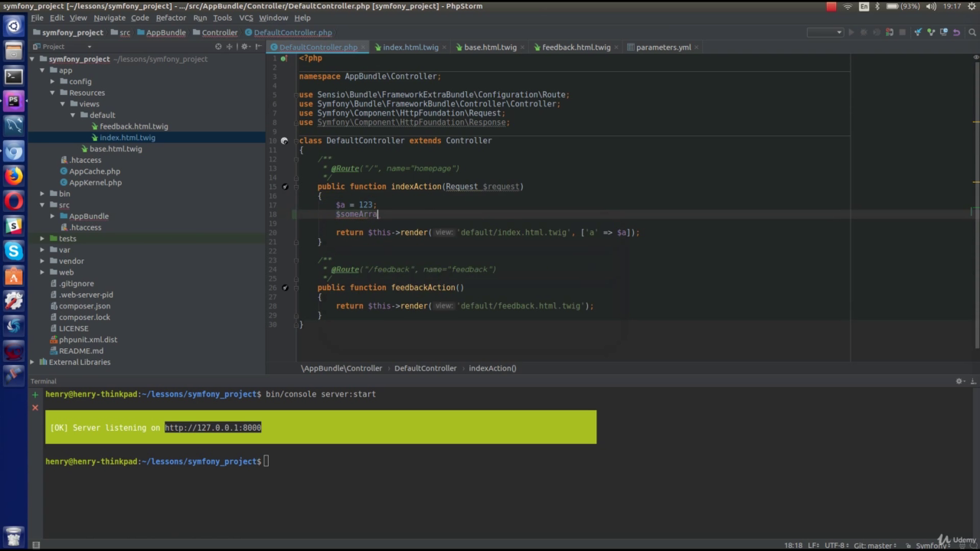Switch to parameters.yml editor tab
980x551 pixels.
663,47
